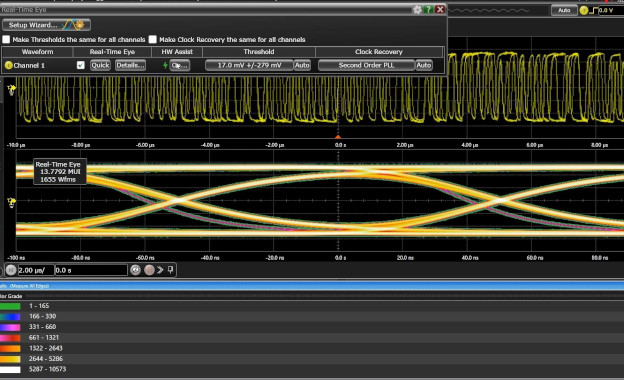Screen dimensions: 624x380
Task: Click the yellow Channel 1 indicator icon
Action: tap(8, 65)
